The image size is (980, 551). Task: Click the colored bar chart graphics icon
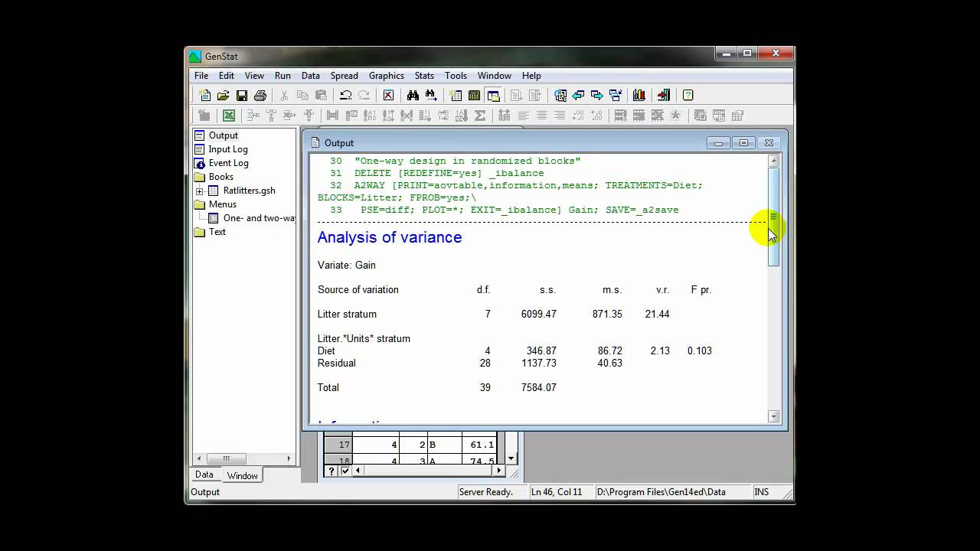639,96
